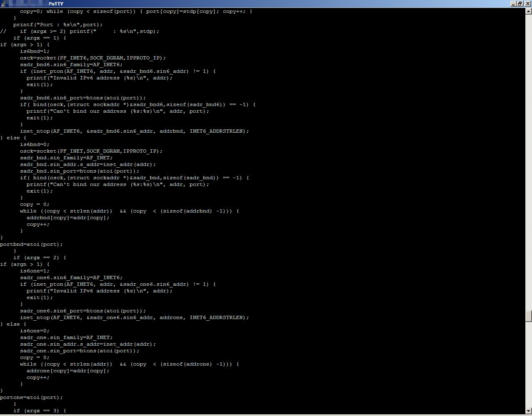Click the line 'is6bnd=1;'

coord(34,51)
